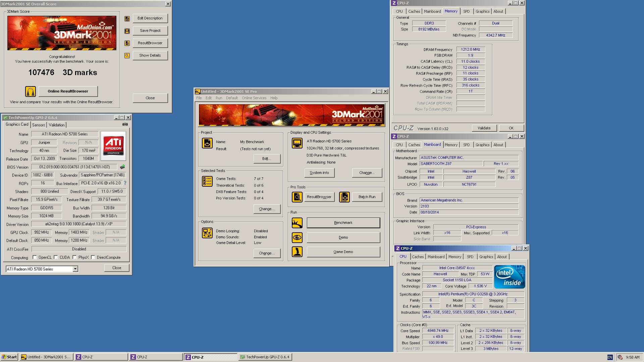Open Caches tab in the Mainboard CPU-Z window
Screen dimensions: 644x362
(x=414, y=145)
